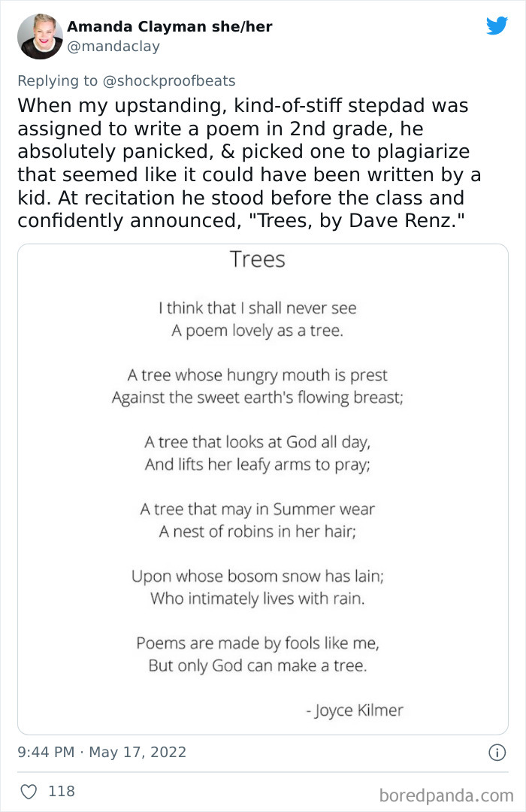Viewport: 526px width, 812px height.
Task: Click the Amanda Clayman display name
Action: (169, 27)
